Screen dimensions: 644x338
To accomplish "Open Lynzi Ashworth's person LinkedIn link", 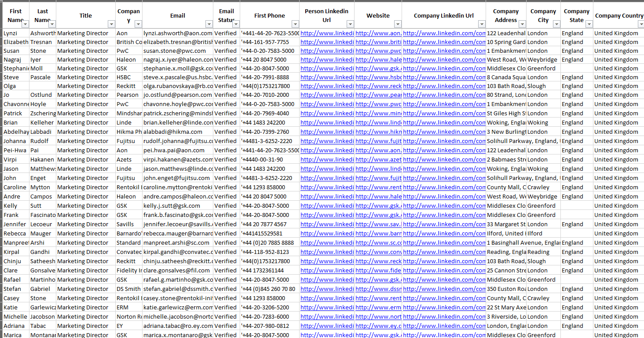I will (x=327, y=33).
